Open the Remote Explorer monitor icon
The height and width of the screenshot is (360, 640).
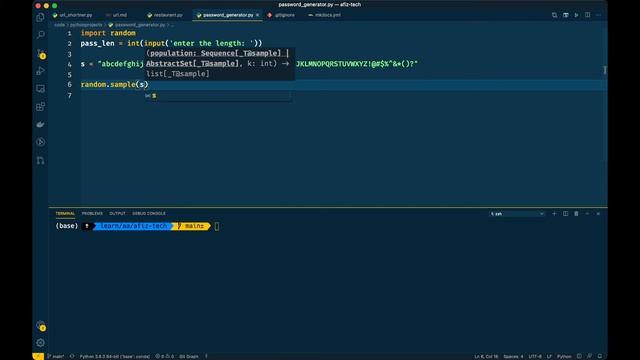(x=40, y=89)
